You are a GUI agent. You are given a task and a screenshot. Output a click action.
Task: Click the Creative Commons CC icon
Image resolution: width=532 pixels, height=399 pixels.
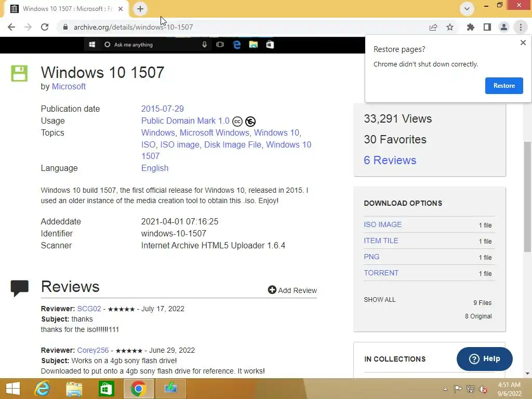coord(237,121)
